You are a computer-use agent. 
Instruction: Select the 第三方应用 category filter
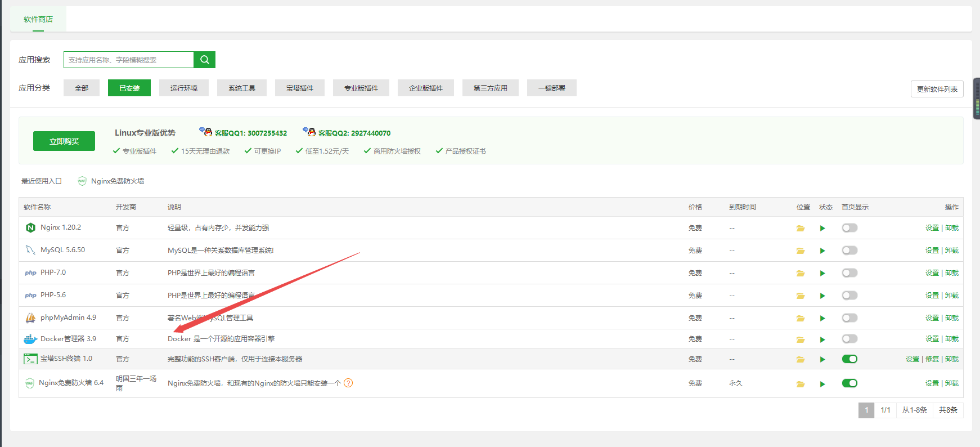click(491, 88)
